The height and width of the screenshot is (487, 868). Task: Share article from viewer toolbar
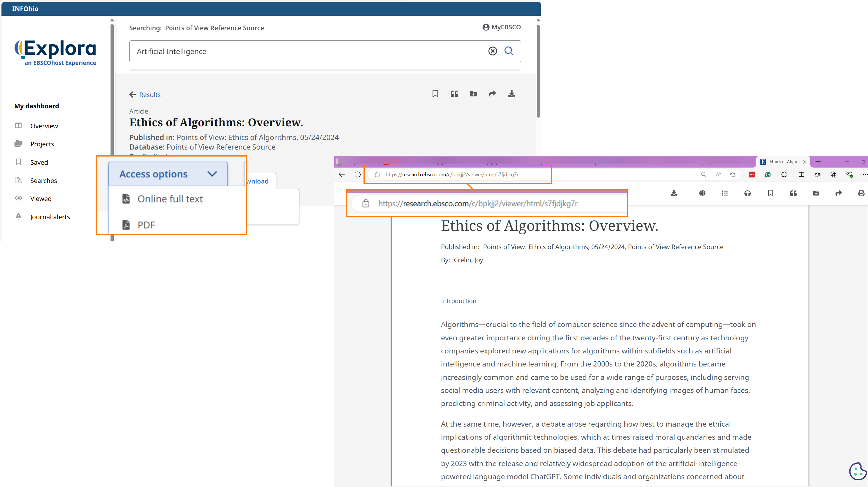[838, 193]
